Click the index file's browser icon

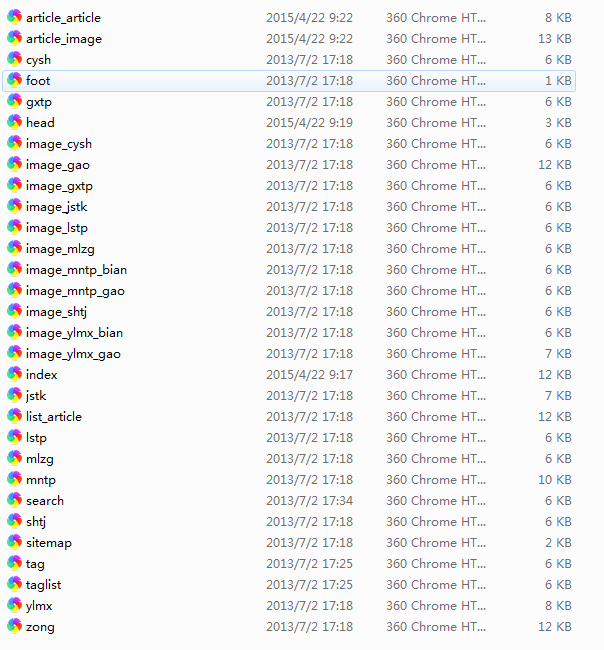15,375
